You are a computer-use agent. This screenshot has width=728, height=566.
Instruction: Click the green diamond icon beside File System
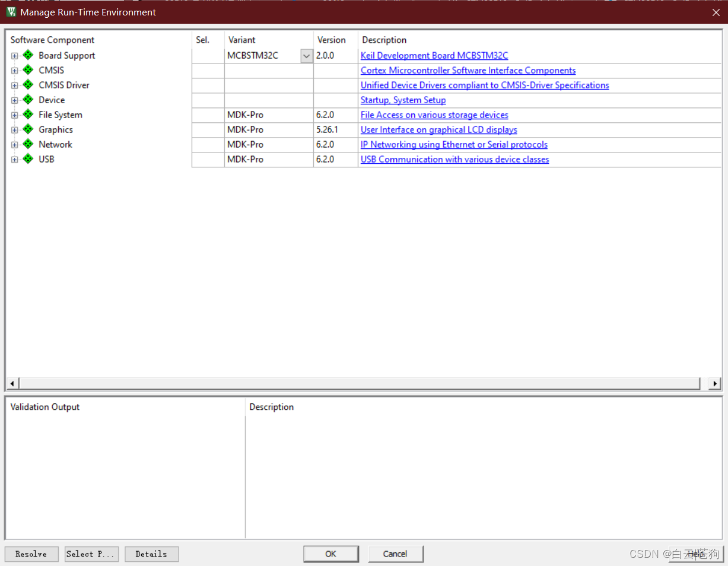[28, 115]
